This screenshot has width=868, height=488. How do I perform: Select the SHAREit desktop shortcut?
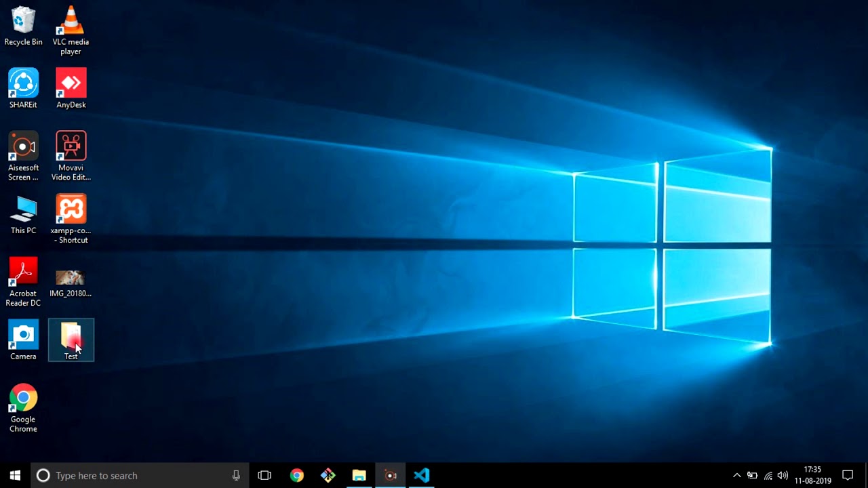point(23,89)
